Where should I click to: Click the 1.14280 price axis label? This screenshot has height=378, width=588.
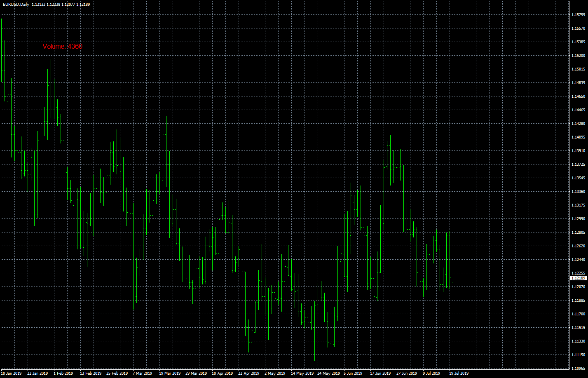578,124
